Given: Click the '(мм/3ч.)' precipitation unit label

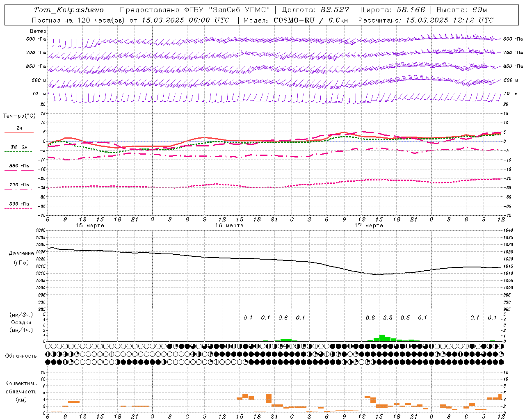Looking at the screenshot, I should (x=21, y=315).
